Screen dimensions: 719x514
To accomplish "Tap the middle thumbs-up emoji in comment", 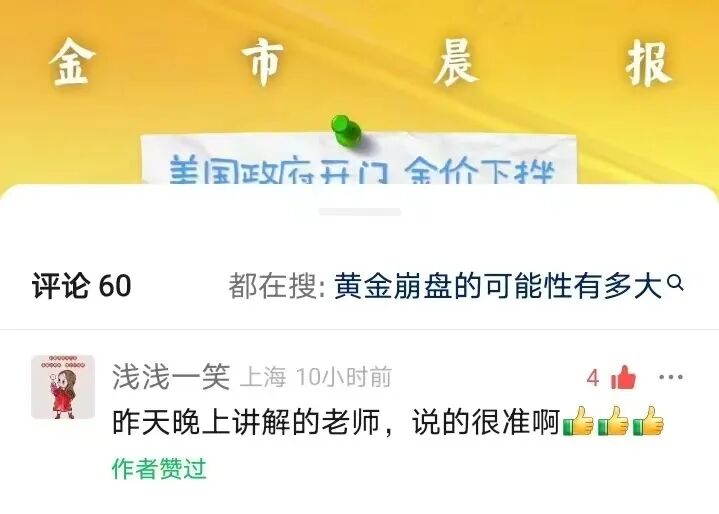I will [x=613, y=421].
